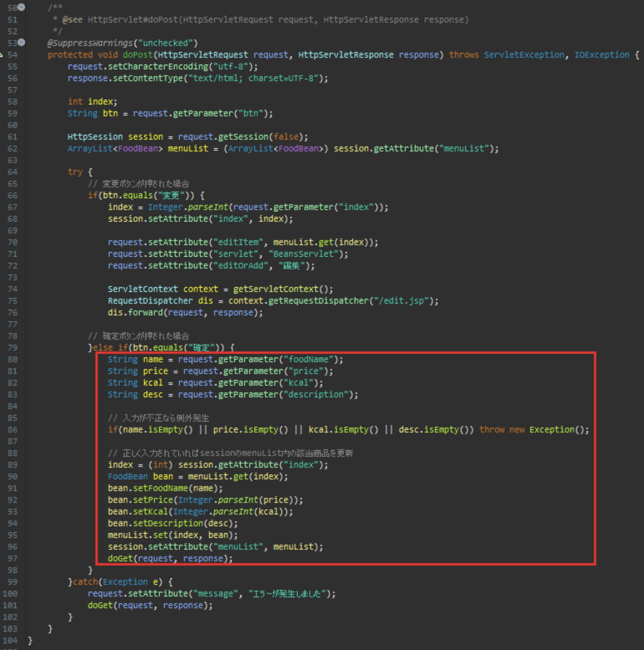Click getServletContext() call
The height and width of the screenshot is (650, 644).
[x=280, y=289]
